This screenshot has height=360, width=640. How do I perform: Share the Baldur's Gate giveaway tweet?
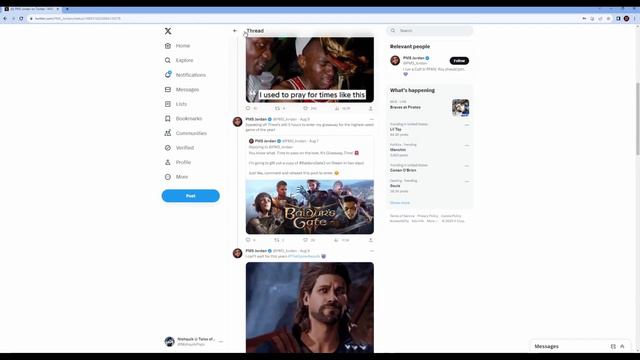[x=371, y=240]
